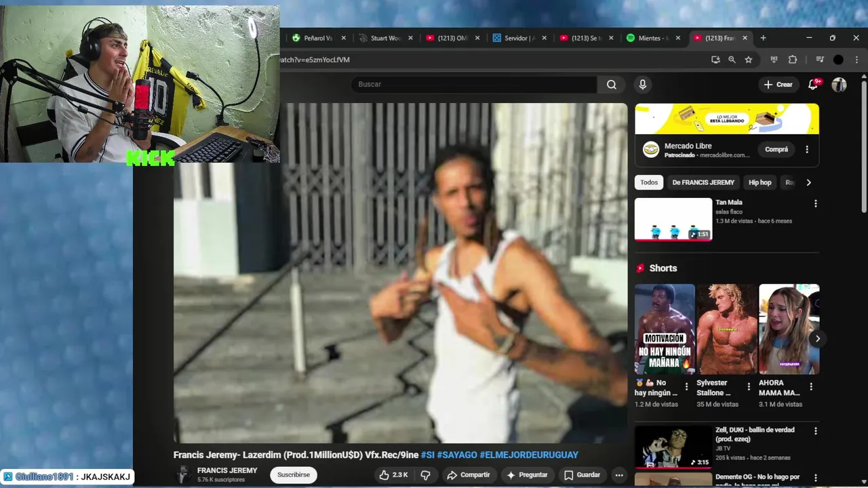Open the Tan Mala video thumbnail
The image size is (868, 488).
point(673,220)
